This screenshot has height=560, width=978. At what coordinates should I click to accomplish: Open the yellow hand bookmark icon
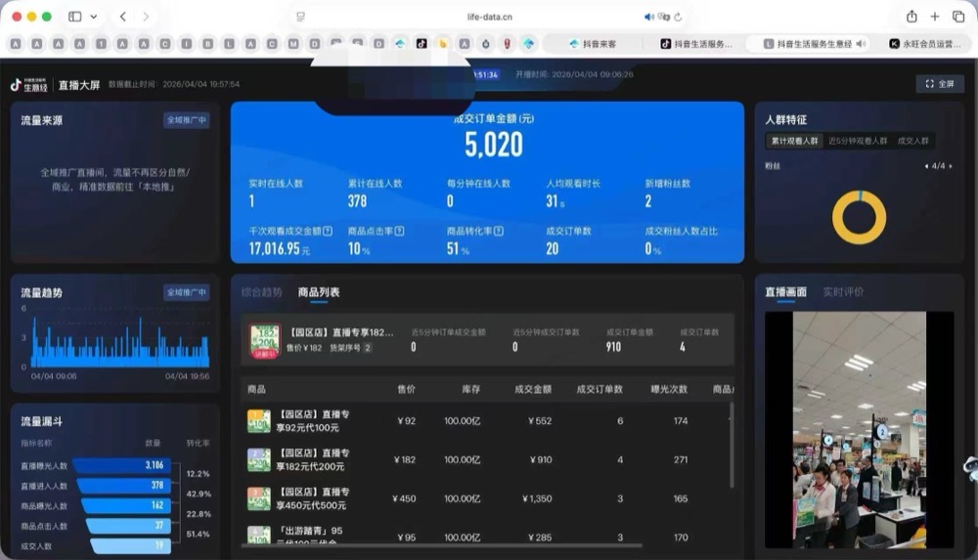click(x=443, y=44)
